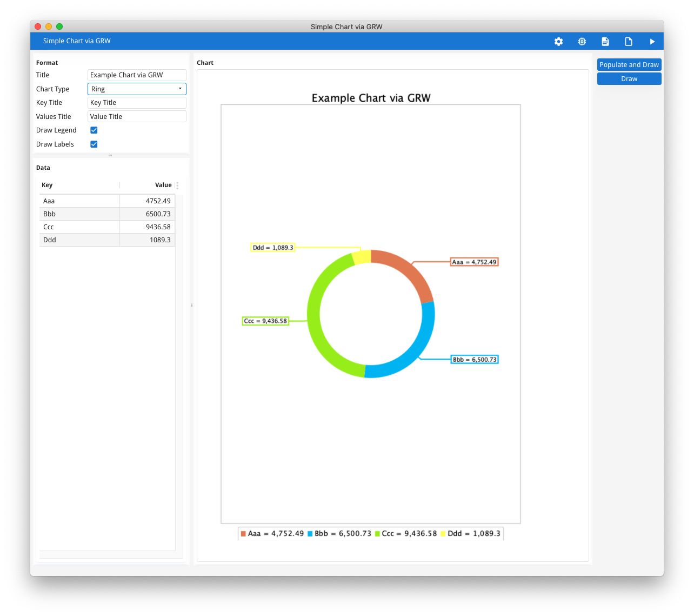
Task: Click the chip/debug icon in the toolbar
Action: pos(582,41)
